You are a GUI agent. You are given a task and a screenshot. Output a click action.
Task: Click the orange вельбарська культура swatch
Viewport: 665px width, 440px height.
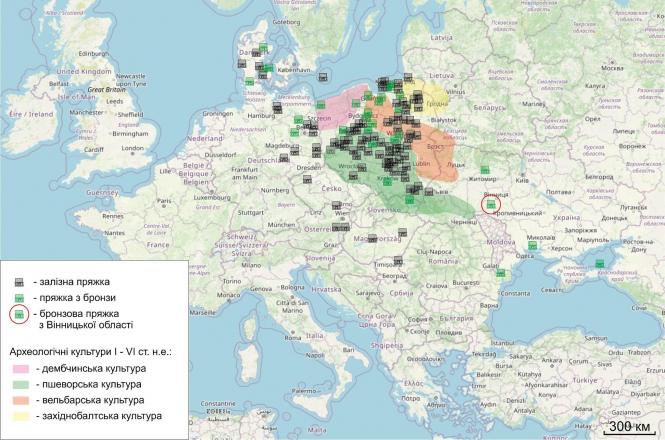tap(21, 400)
